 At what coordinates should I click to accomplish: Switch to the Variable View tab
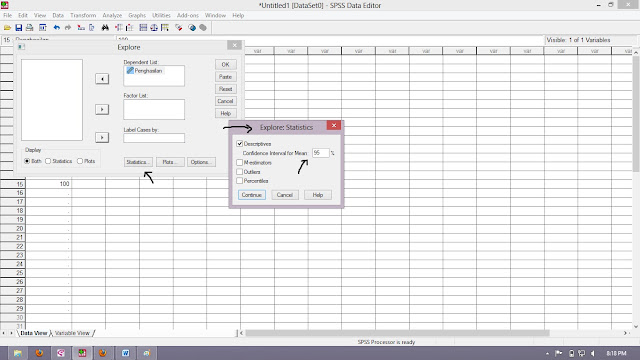(72, 333)
